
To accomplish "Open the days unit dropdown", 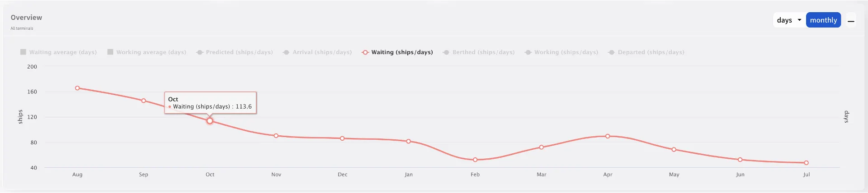I will (784, 20).
